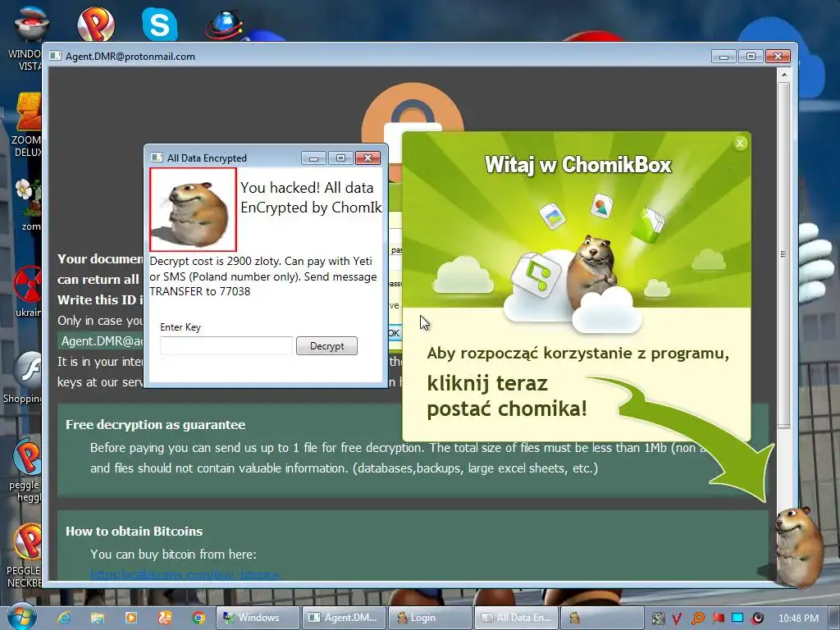Click the music note icon in the ChomikBox banner
Image resolution: width=840 pixels, height=630 pixels.
536,275
